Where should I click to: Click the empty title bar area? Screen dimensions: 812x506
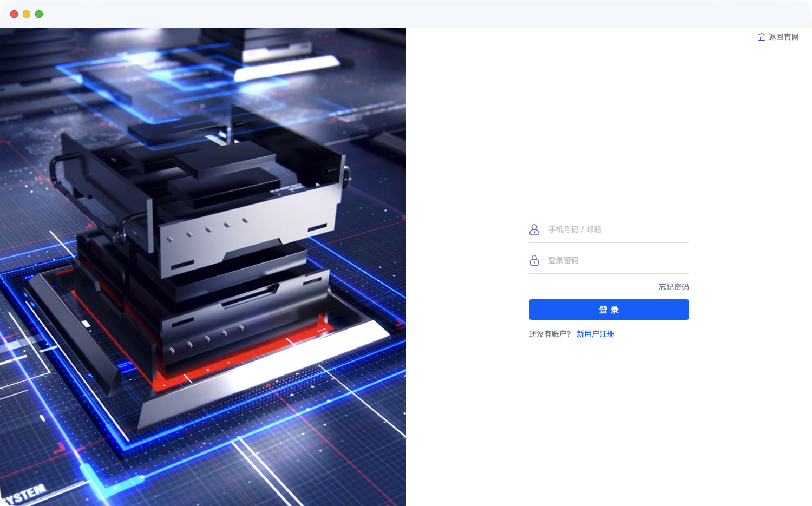pyautogui.click(x=406, y=14)
